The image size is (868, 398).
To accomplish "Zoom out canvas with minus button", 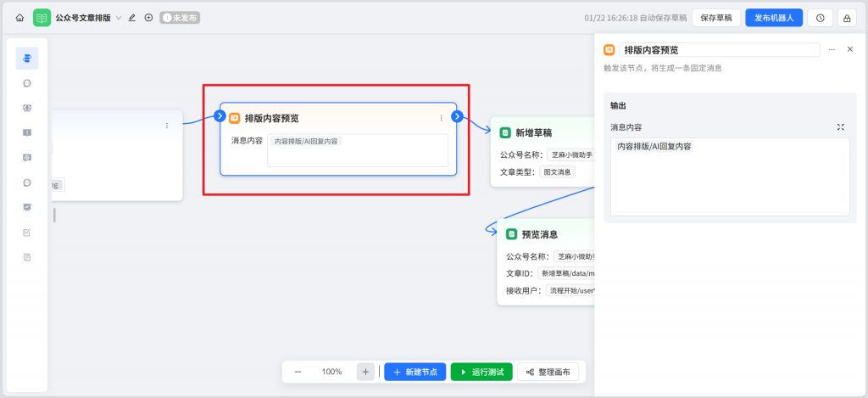I will (x=298, y=372).
